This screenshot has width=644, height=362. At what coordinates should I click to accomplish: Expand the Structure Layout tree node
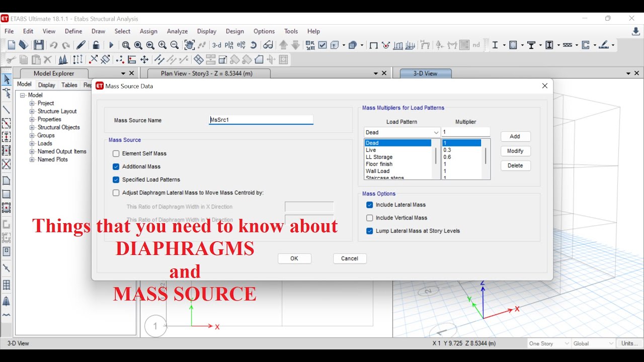point(32,111)
